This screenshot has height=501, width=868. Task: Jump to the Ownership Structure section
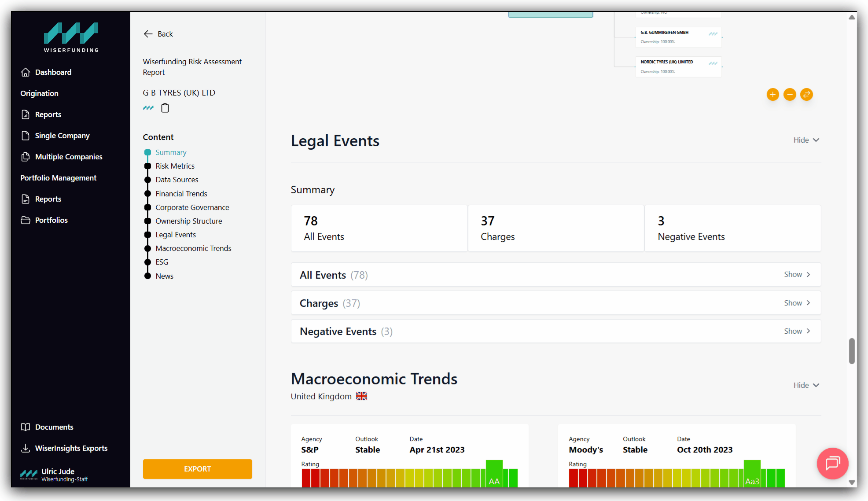[x=188, y=221]
